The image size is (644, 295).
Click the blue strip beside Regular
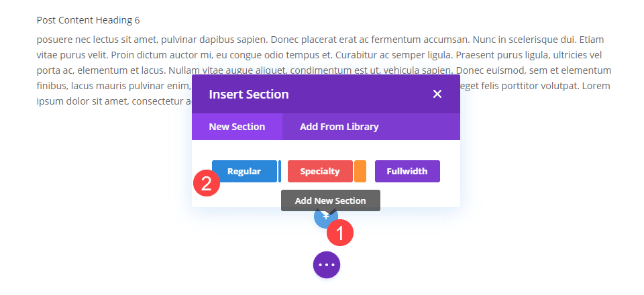(x=280, y=171)
